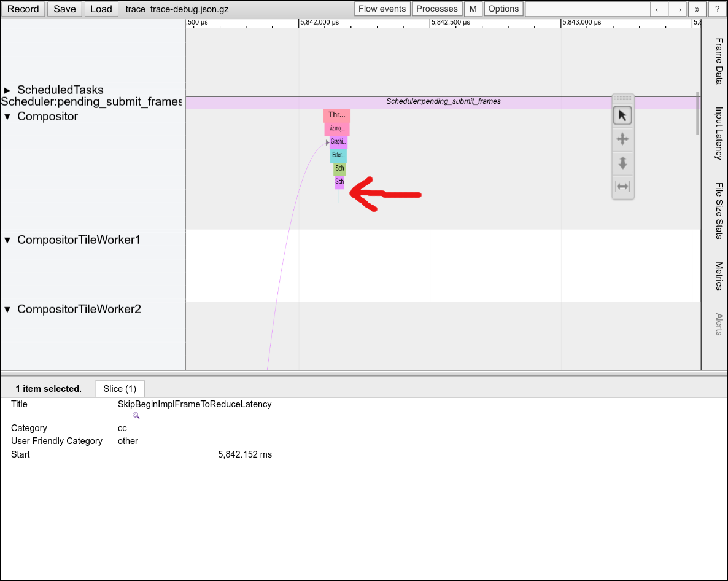The width and height of the screenshot is (728, 581).
Task: Go to previous search result arrow
Action: click(x=659, y=9)
